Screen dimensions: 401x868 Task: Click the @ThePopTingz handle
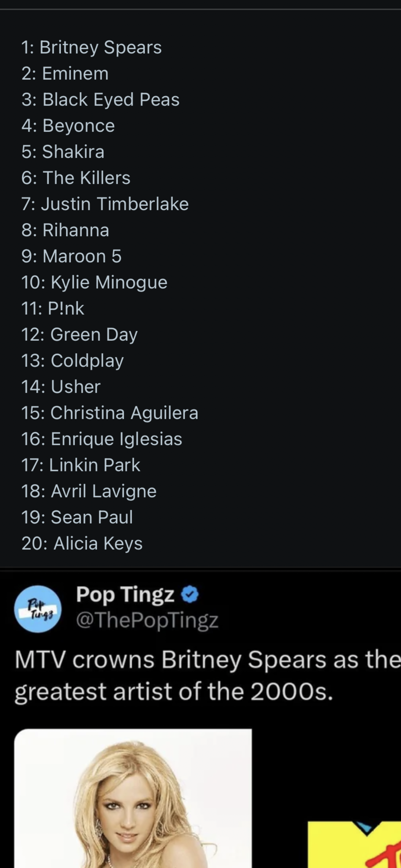point(147,620)
